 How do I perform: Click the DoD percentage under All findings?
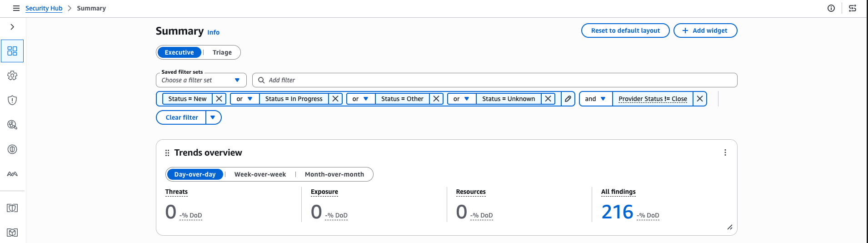click(x=648, y=215)
